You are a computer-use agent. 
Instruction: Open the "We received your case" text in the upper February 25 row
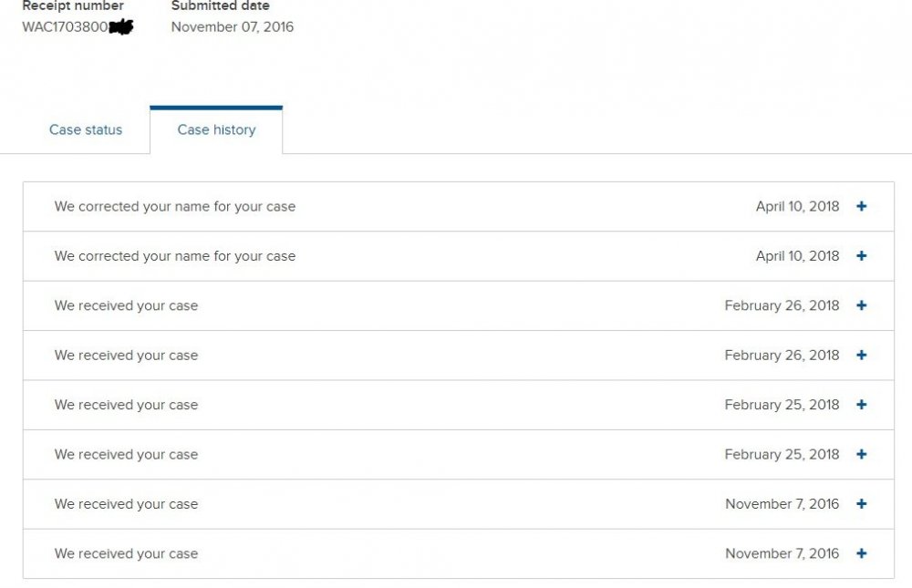tap(126, 405)
